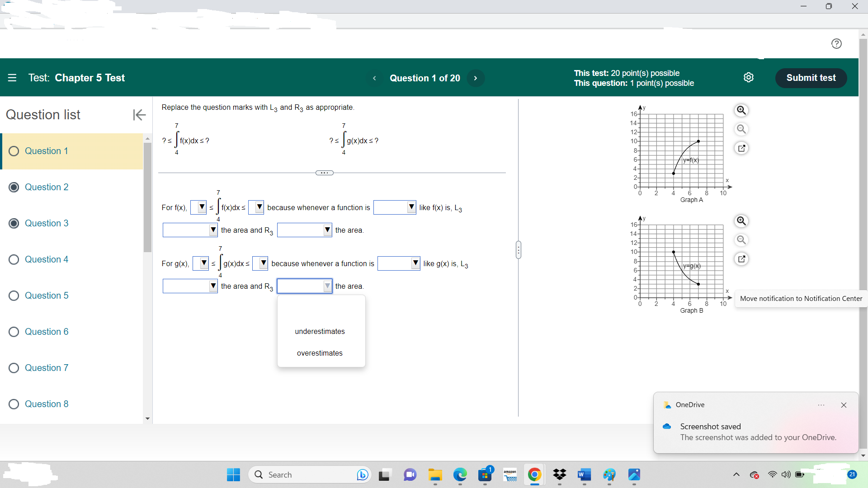Image resolution: width=868 pixels, height=488 pixels.
Task: Zoom in on Graph A
Action: tap(741, 110)
